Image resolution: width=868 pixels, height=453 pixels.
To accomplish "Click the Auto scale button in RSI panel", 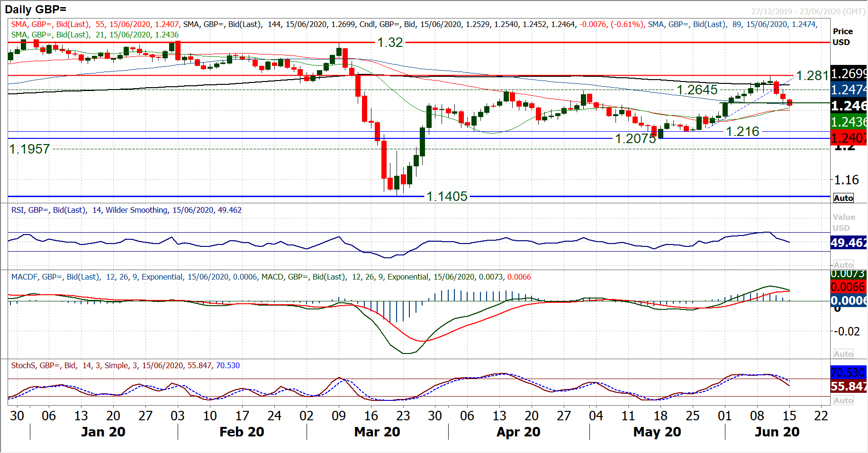I will click(x=843, y=265).
